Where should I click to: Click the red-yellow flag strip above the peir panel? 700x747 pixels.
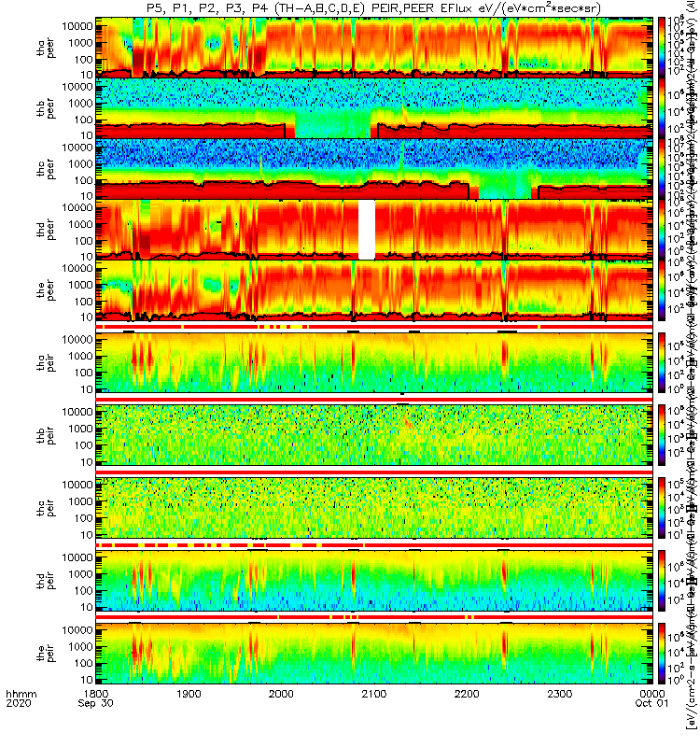pos(374,617)
